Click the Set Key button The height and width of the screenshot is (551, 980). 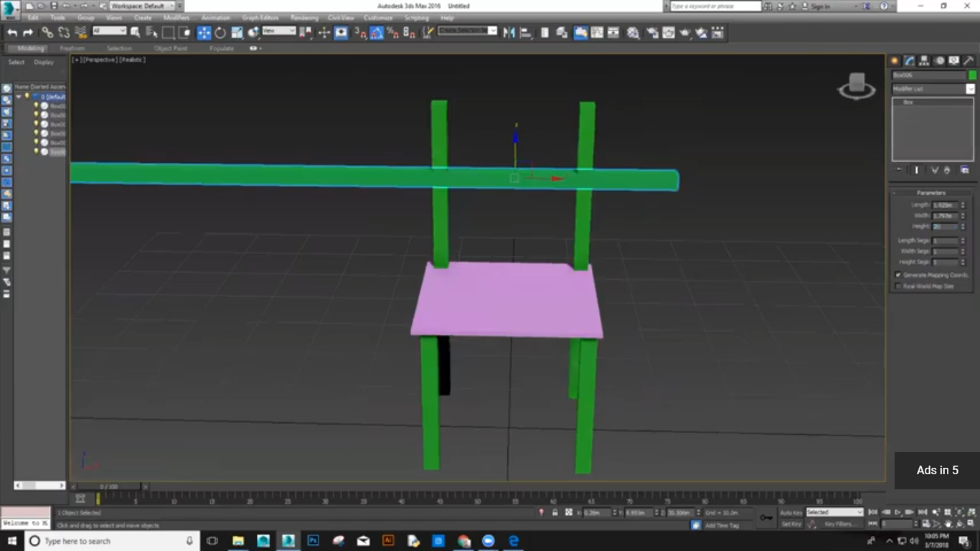(791, 524)
